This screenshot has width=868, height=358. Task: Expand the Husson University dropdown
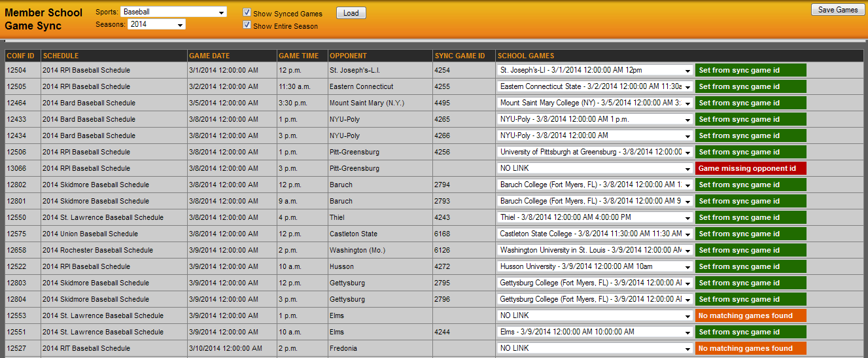(595, 266)
